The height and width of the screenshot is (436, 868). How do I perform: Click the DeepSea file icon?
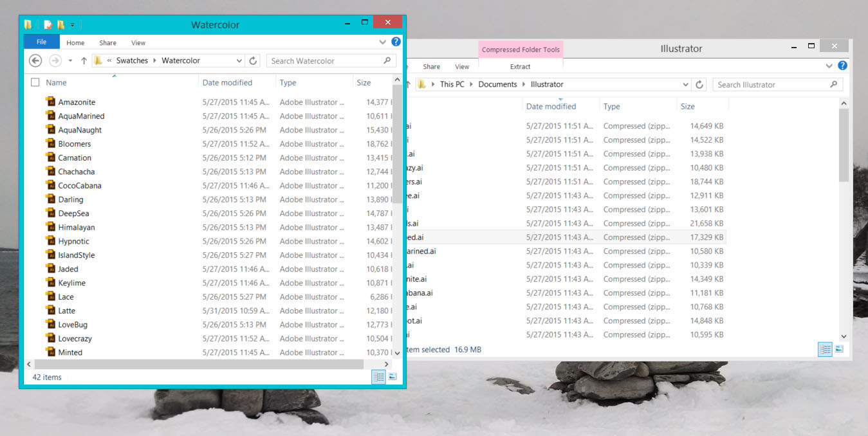point(51,213)
